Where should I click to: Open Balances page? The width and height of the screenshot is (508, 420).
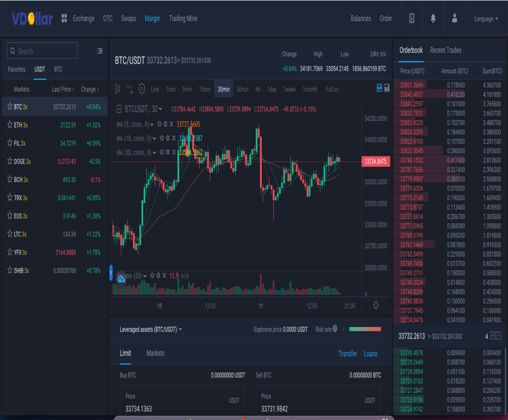(x=361, y=18)
